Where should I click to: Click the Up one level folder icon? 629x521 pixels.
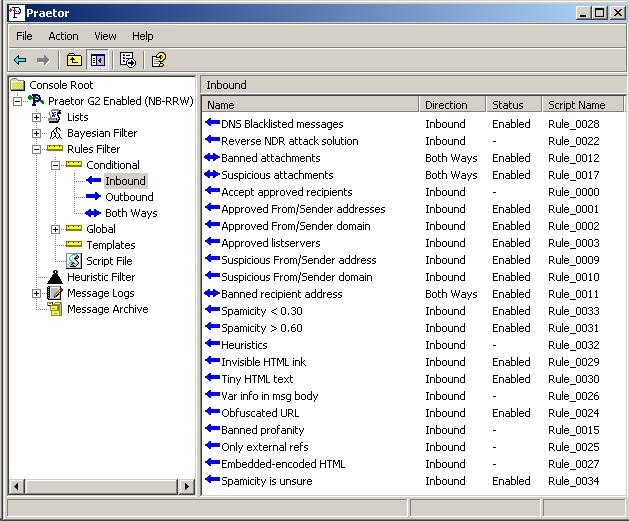pyautogui.click(x=74, y=60)
